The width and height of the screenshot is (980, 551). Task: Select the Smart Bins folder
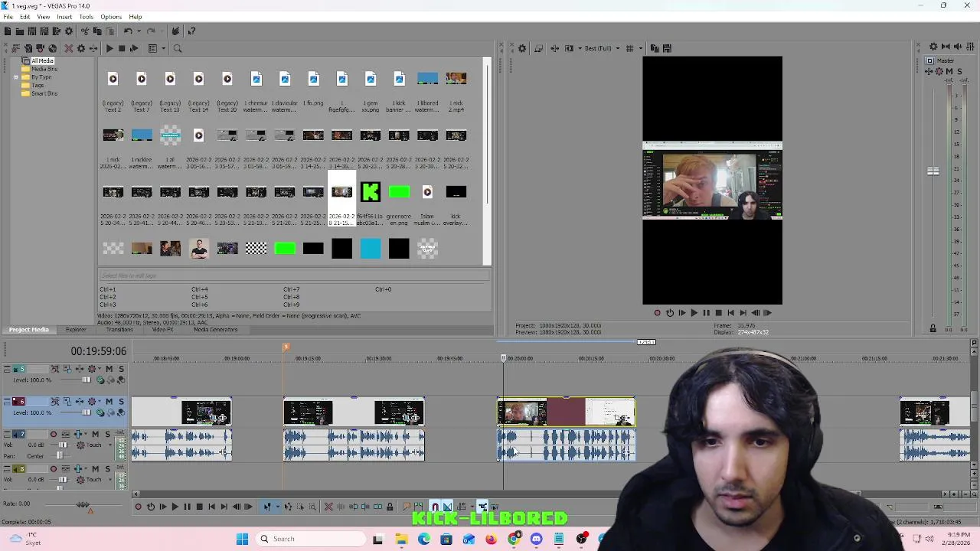coord(44,93)
